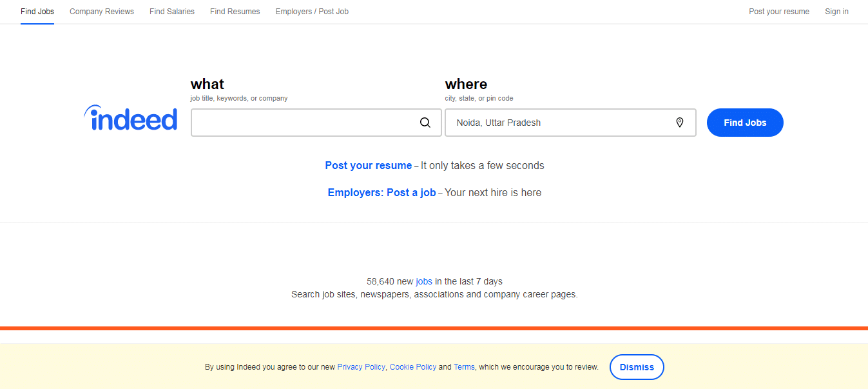
Task: Click Post your resume in top bar
Action: click(x=779, y=12)
